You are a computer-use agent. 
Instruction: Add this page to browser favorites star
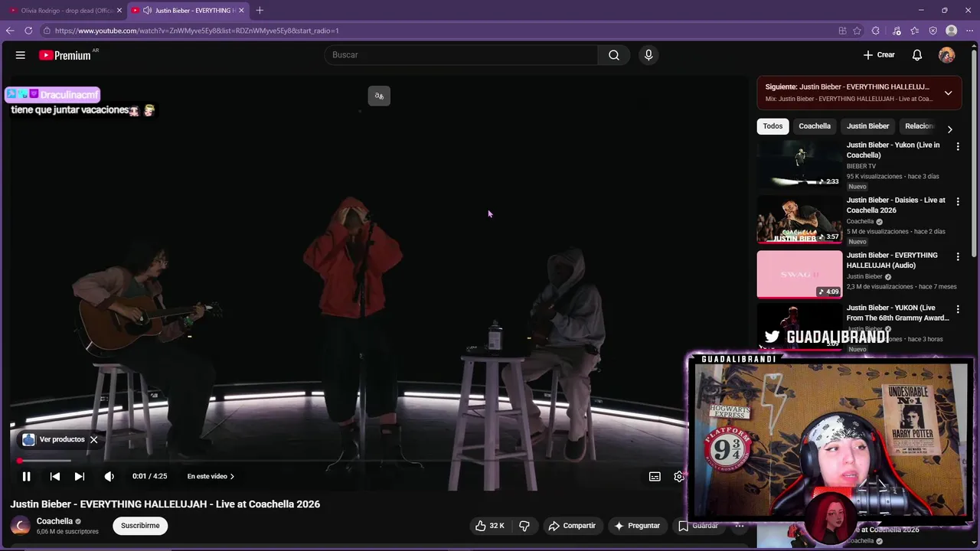(857, 31)
